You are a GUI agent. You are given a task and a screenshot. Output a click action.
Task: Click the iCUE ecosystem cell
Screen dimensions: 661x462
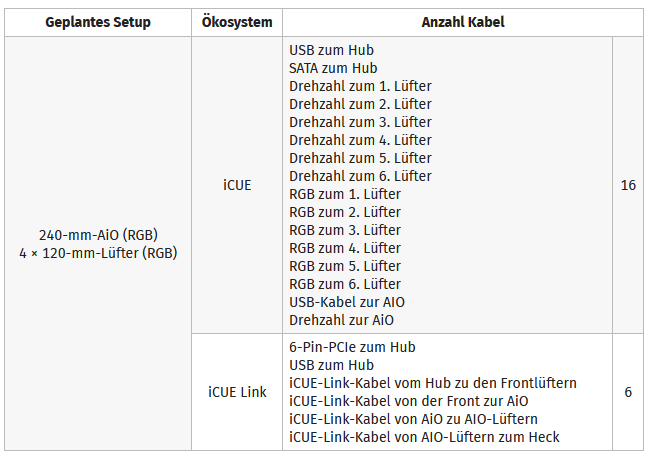coord(237,185)
